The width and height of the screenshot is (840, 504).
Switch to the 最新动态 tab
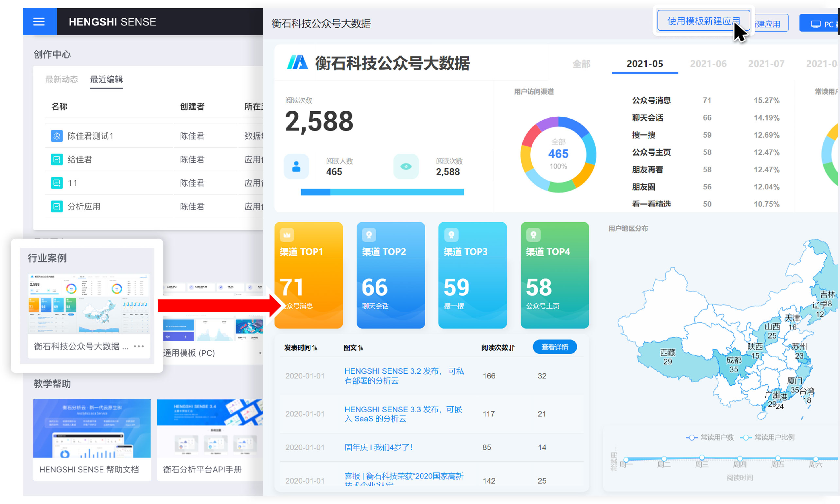coord(61,79)
